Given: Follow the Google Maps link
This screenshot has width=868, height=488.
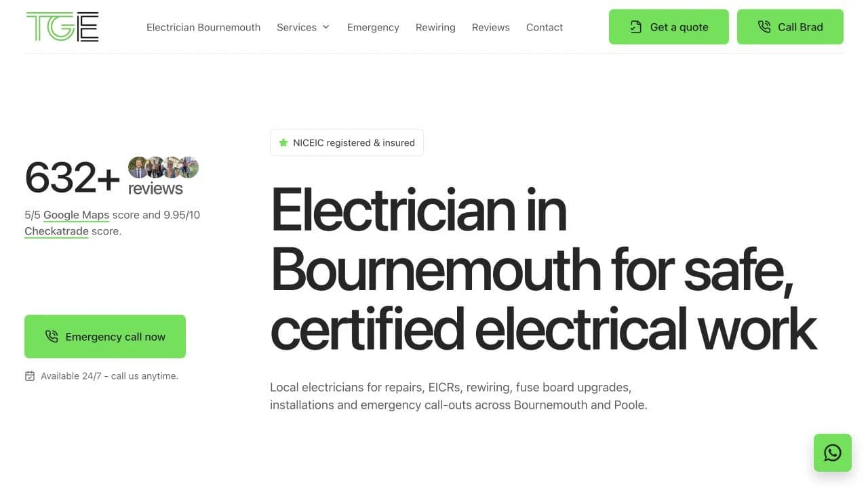Looking at the screenshot, I should click(76, 215).
